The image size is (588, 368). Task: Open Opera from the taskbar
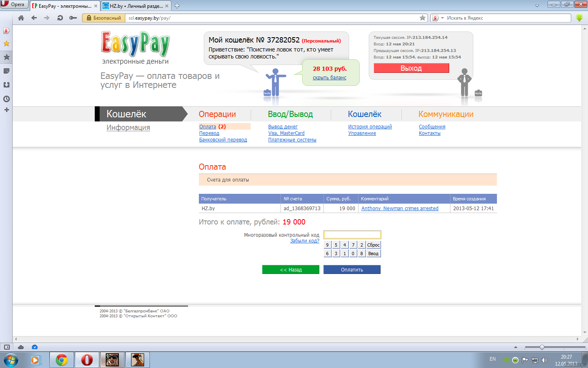pyautogui.click(x=87, y=360)
